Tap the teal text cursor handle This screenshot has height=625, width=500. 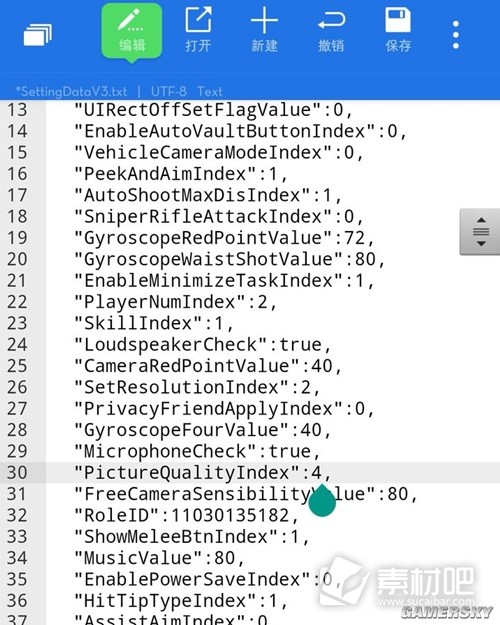(x=322, y=501)
